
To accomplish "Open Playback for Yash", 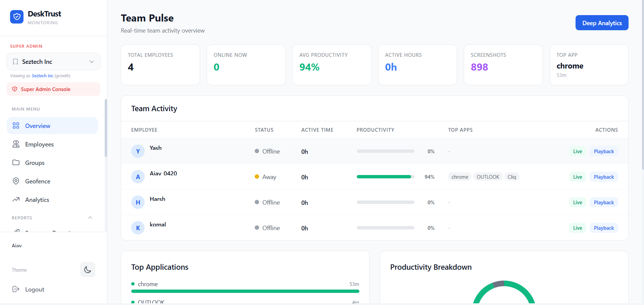I will point(604,151).
